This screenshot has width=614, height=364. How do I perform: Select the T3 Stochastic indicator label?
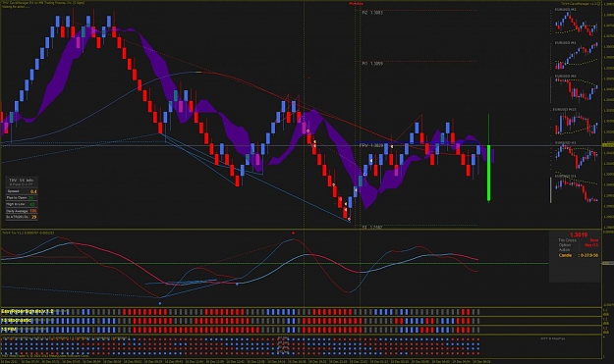[17, 320]
